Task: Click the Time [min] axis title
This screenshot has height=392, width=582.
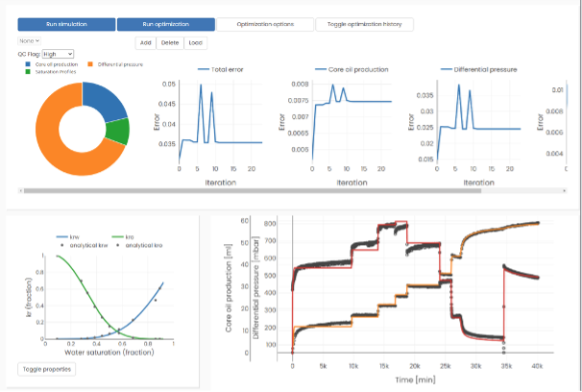Action: [415, 380]
